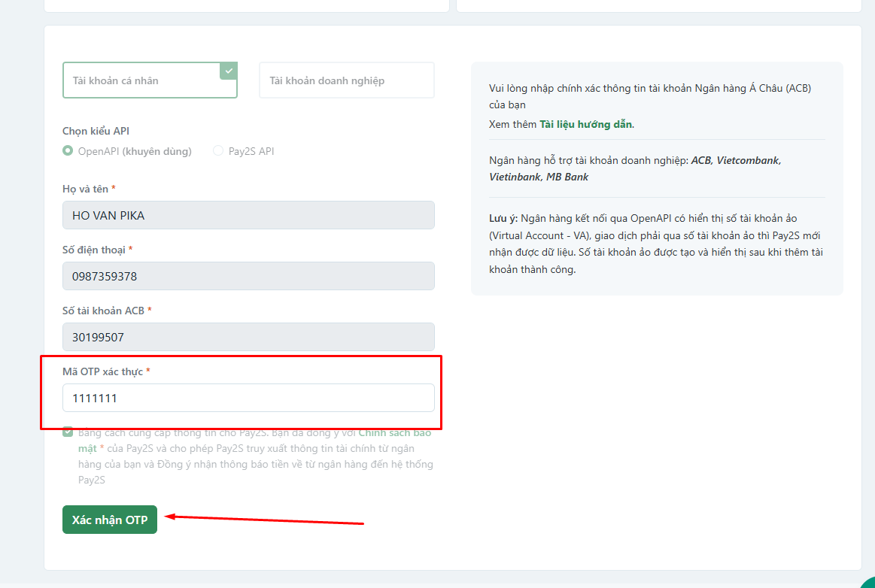Click the Số tài khoản ACB field
The width and height of the screenshot is (875, 588).
coord(248,337)
